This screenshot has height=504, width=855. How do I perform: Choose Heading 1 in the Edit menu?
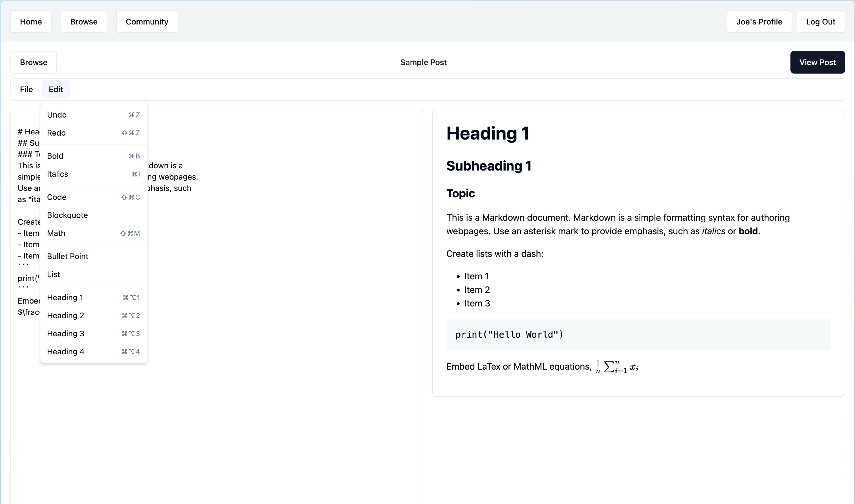tap(94, 298)
